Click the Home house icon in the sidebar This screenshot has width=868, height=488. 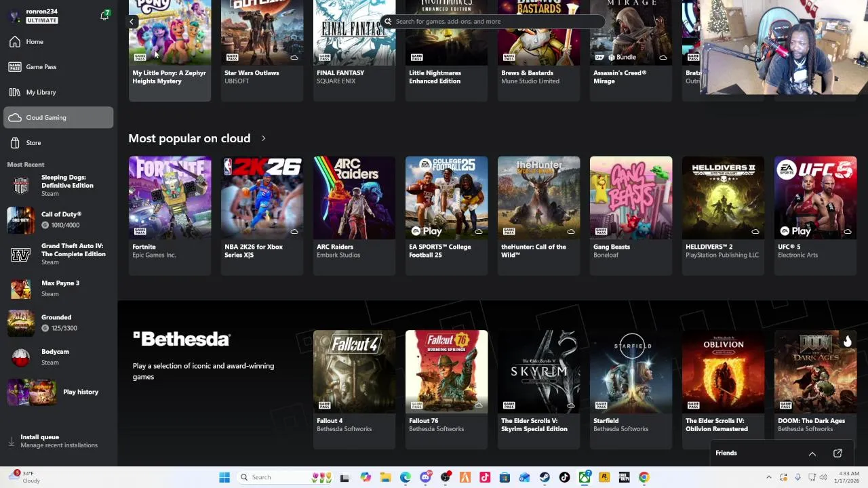tap(15, 42)
